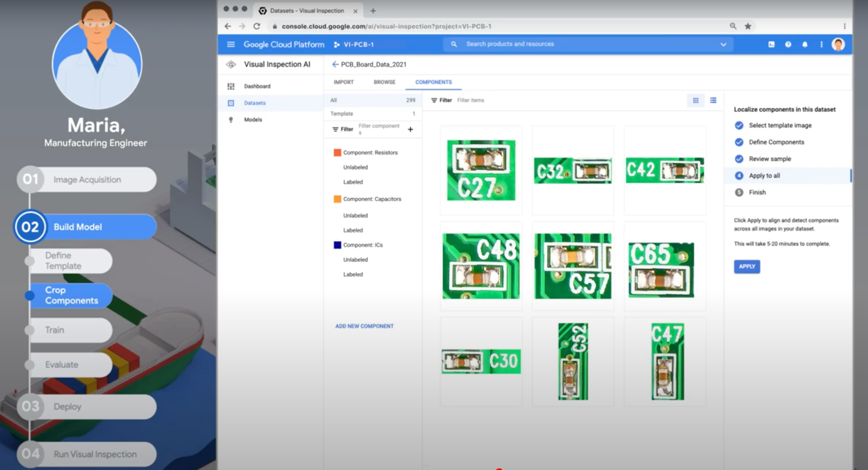The width and height of the screenshot is (868, 470).
Task: Open the VI-PCB-1 project selector
Action: tap(354, 44)
